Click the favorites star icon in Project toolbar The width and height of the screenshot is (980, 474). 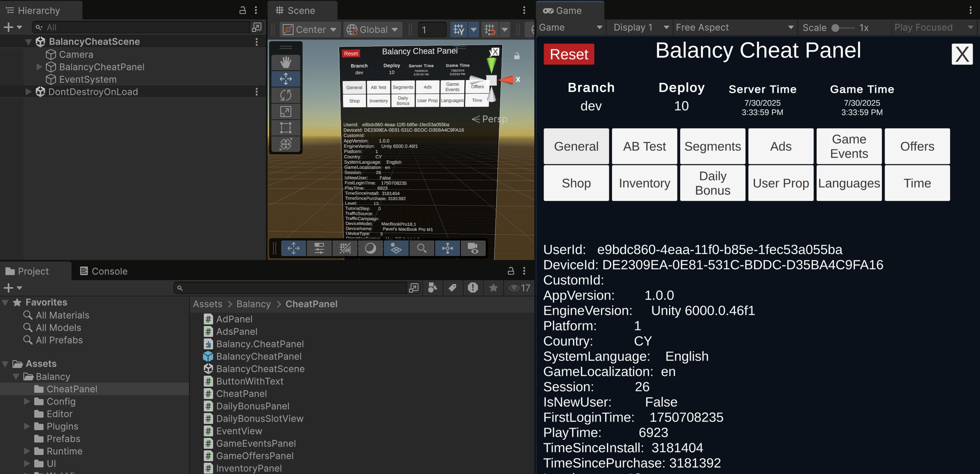pos(493,288)
